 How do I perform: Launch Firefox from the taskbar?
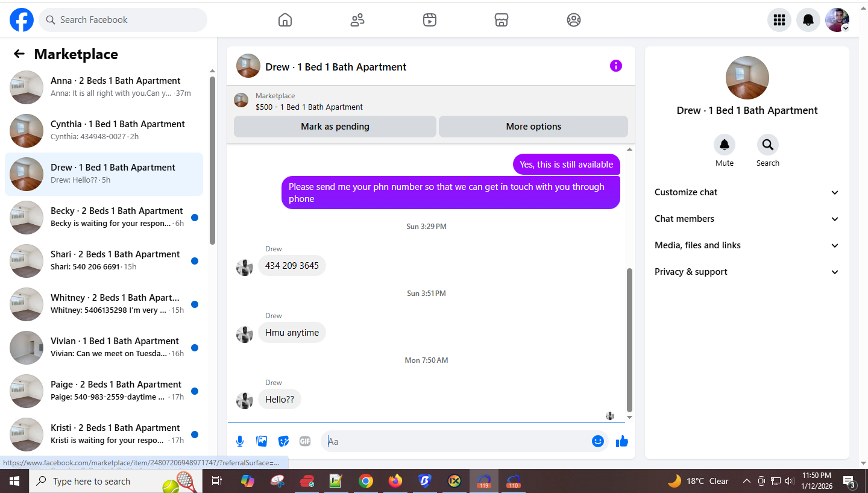tap(395, 481)
